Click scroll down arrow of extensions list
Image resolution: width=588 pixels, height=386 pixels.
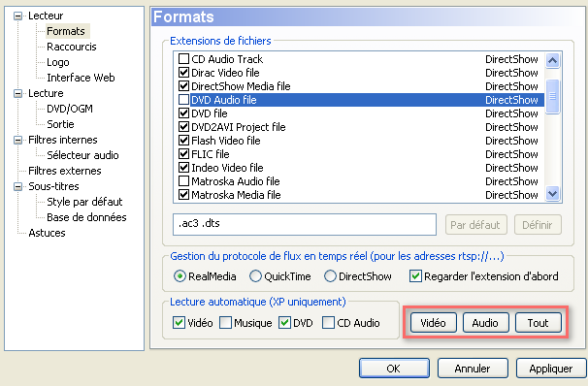point(552,194)
